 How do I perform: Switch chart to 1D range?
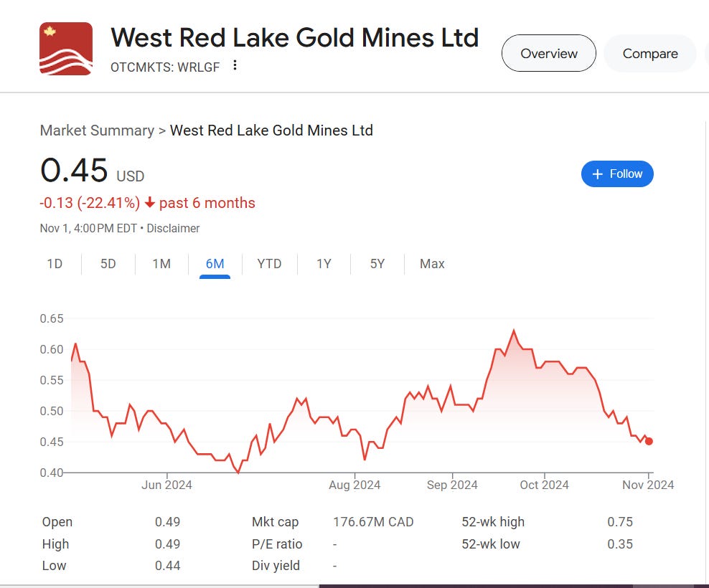pyautogui.click(x=55, y=263)
